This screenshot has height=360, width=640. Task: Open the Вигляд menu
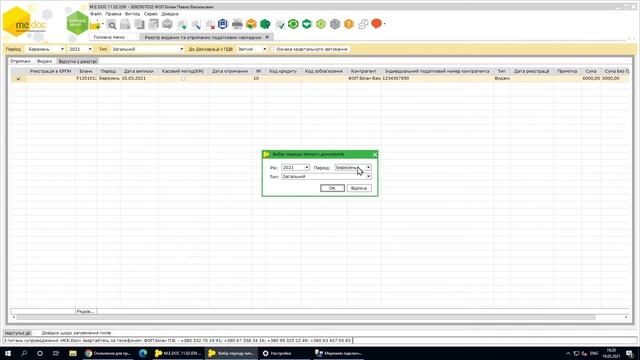132,13
